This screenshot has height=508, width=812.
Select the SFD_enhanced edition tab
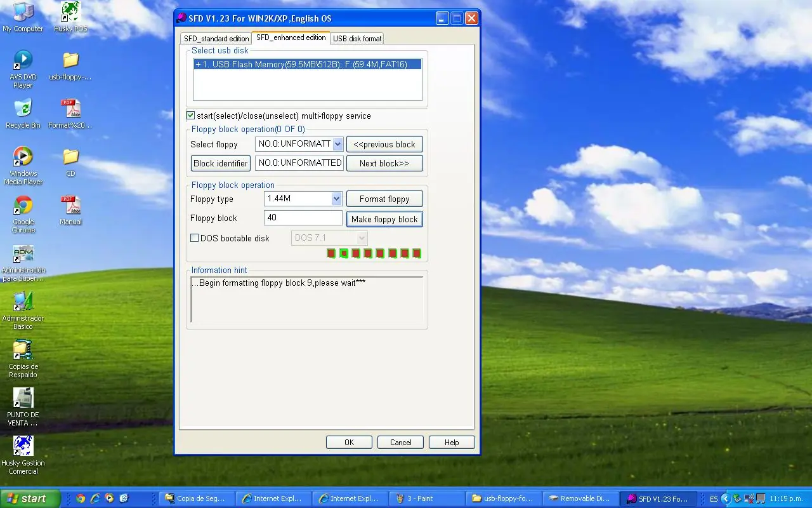point(291,37)
